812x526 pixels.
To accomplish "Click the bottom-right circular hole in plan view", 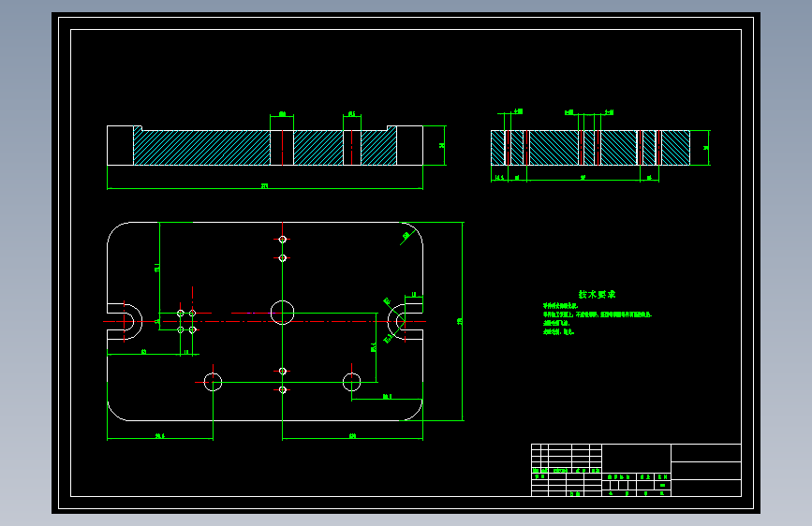I will click(351, 383).
